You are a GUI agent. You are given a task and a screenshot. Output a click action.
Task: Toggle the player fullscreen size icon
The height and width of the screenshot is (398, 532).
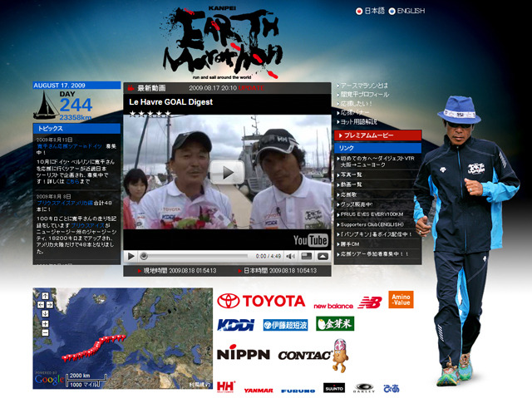tap(307, 256)
